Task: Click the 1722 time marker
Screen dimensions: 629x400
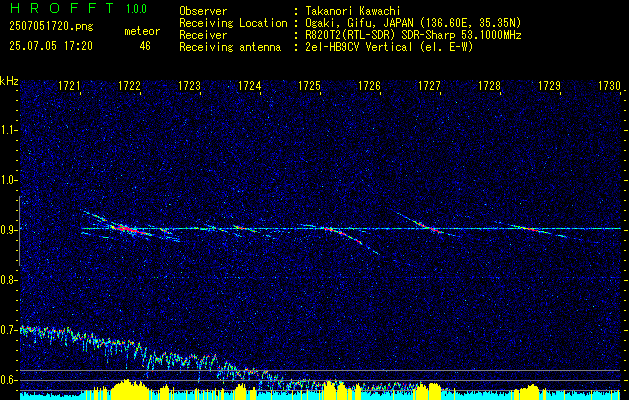Action: [x=130, y=85]
